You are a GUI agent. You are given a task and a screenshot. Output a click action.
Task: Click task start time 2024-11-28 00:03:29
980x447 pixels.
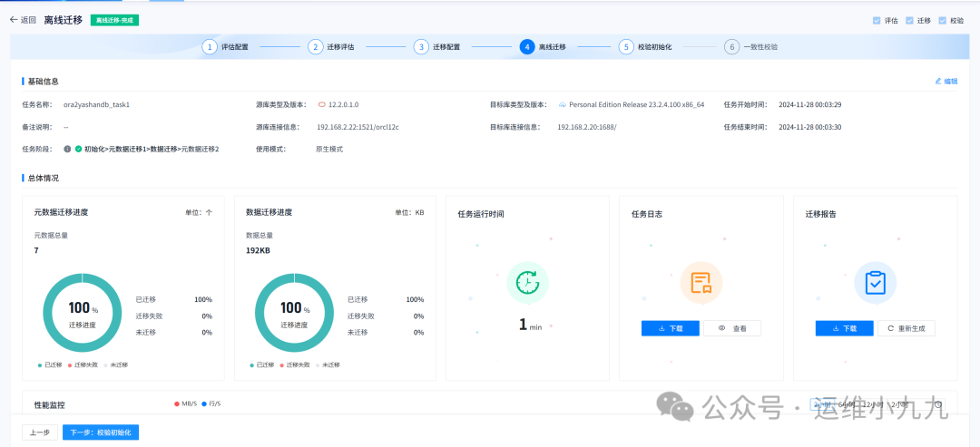[810, 104]
